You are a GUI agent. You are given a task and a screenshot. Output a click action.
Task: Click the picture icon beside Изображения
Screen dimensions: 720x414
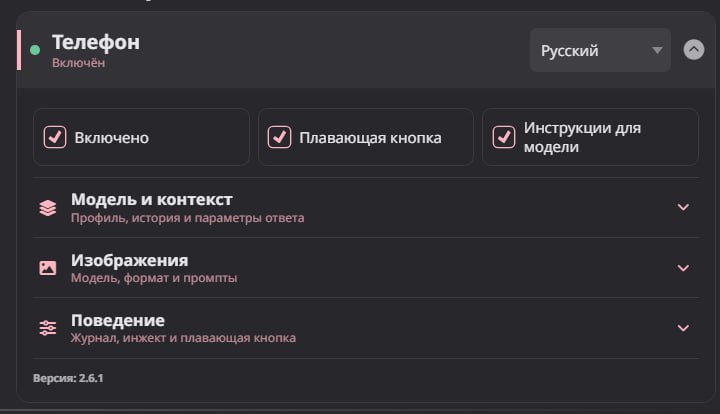click(48, 268)
